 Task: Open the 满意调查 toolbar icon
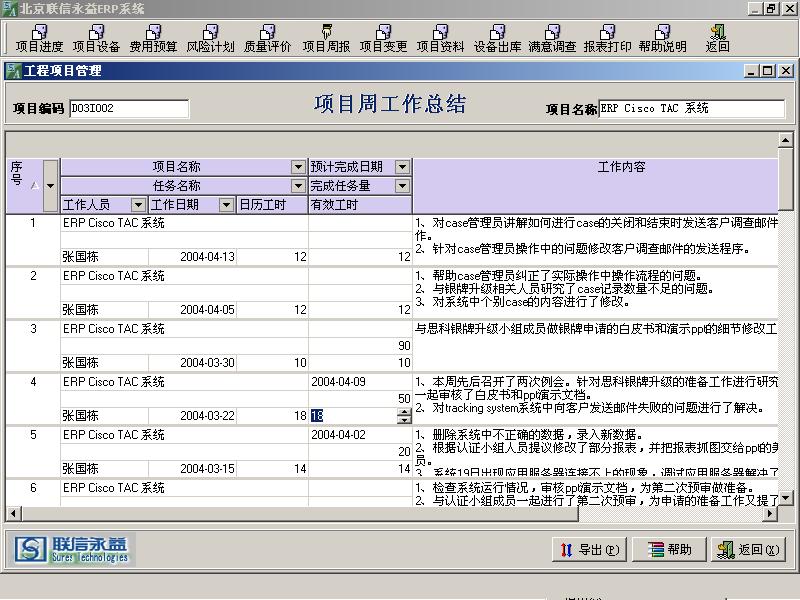point(552,39)
